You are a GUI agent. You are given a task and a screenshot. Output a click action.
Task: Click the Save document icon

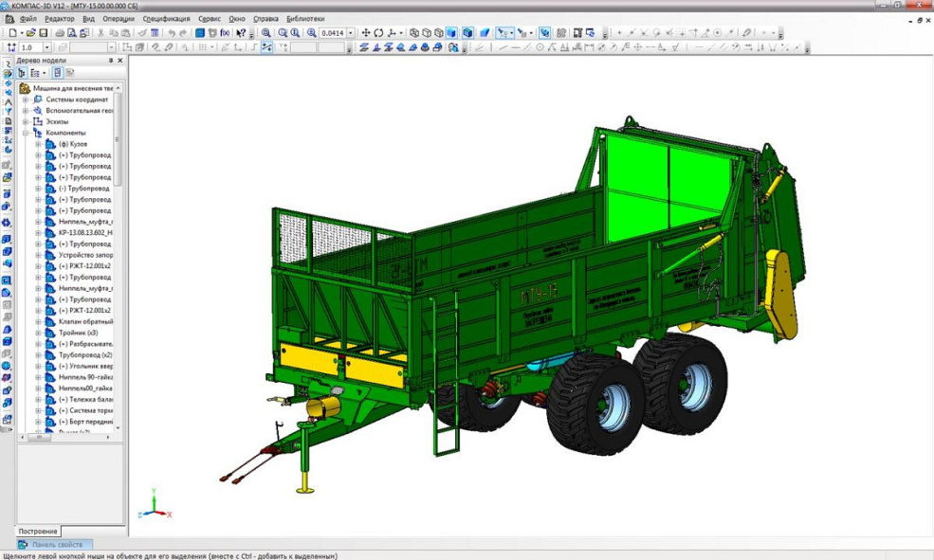44,32
